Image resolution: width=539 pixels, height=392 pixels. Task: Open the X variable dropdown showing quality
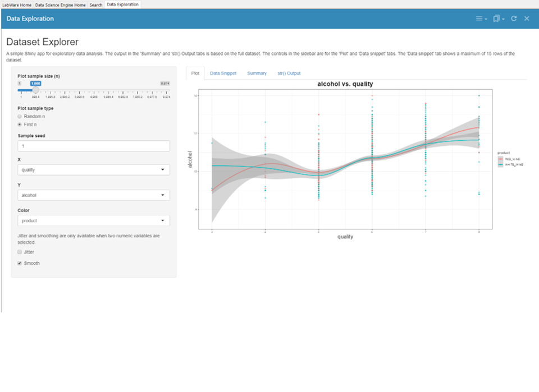point(93,169)
